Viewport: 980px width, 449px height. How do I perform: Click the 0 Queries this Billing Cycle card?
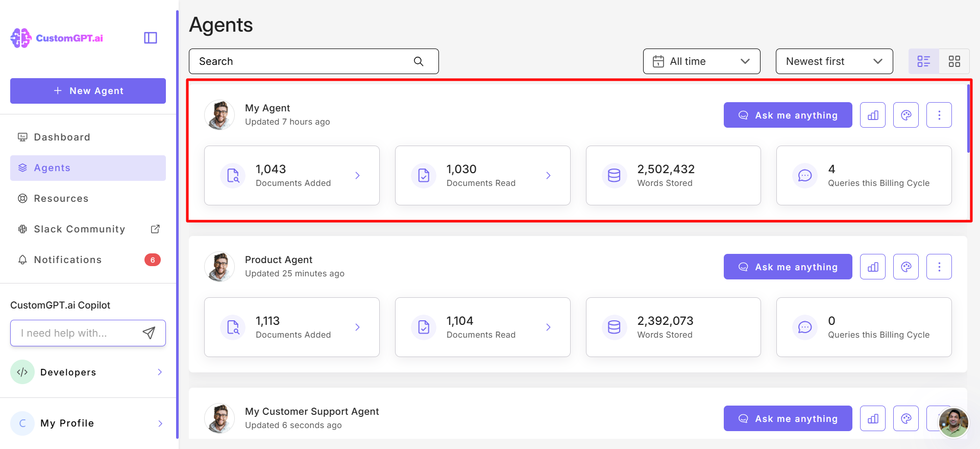(864, 327)
